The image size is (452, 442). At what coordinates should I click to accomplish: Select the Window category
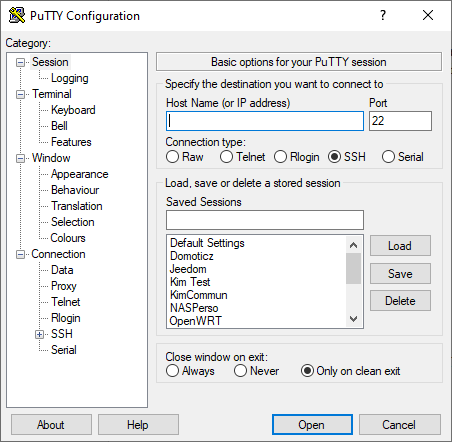(51, 158)
